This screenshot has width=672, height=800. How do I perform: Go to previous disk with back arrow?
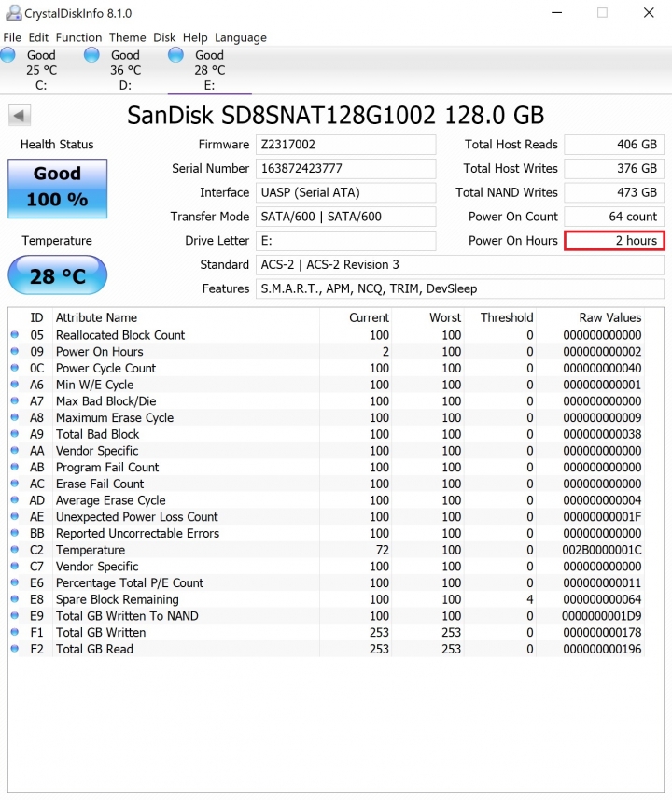pyautogui.click(x=20, y=115)
